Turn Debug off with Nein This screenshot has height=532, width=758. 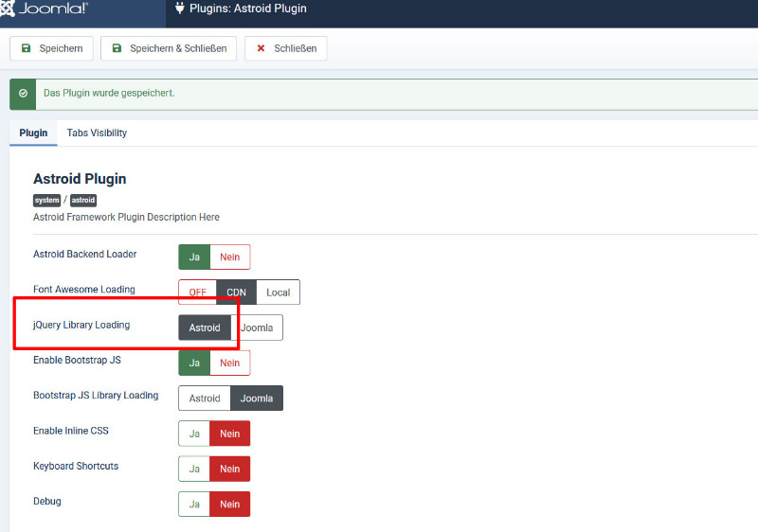pyautogui.click(x=230, y=504)
